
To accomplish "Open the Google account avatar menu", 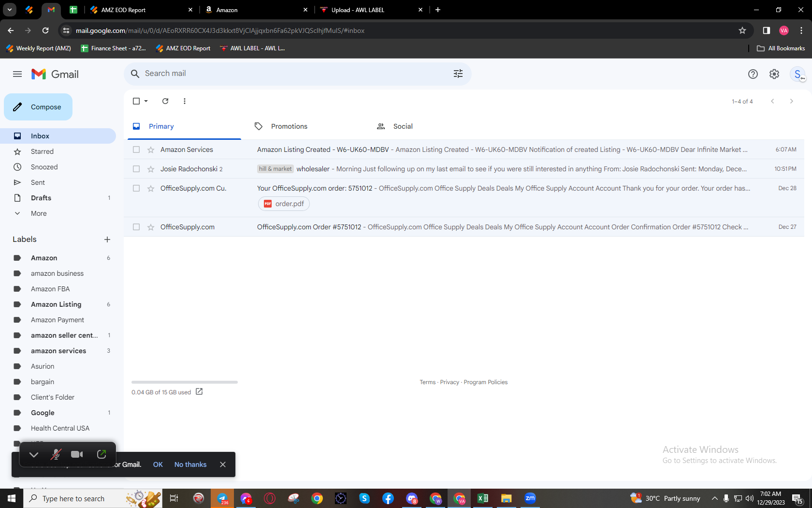I will 797,74.
